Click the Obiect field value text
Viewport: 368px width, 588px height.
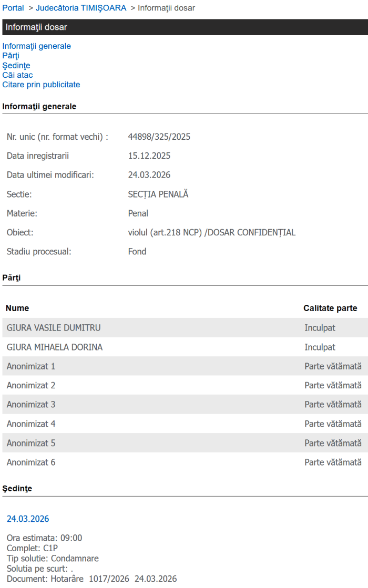click(212, 233)
